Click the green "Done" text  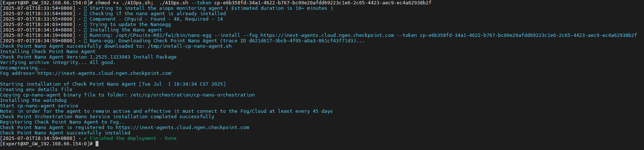point(171,138)
